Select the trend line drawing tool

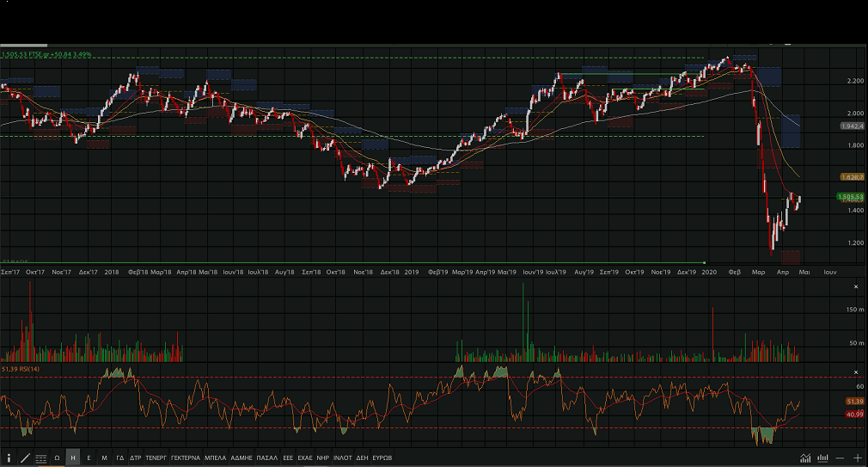24,458
